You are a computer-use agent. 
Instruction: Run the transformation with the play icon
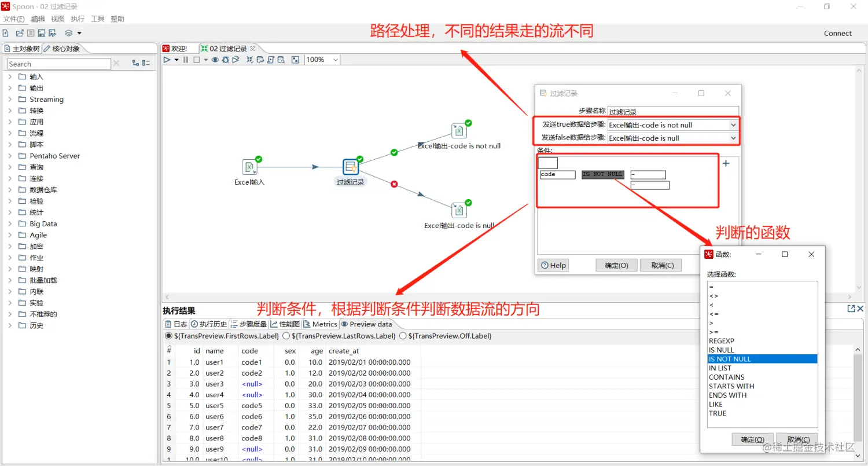[167, 60]
